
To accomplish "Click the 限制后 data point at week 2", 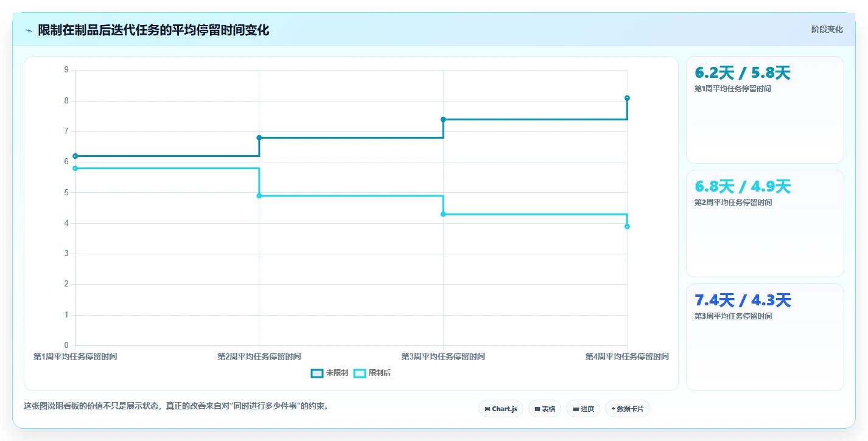I will pyautogui.click(x=259, y=196).
